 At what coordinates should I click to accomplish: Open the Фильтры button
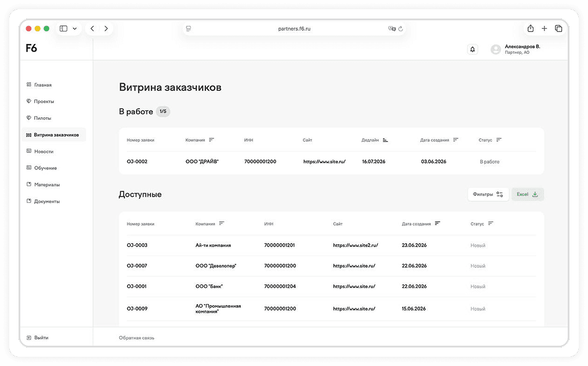[488, 194]
